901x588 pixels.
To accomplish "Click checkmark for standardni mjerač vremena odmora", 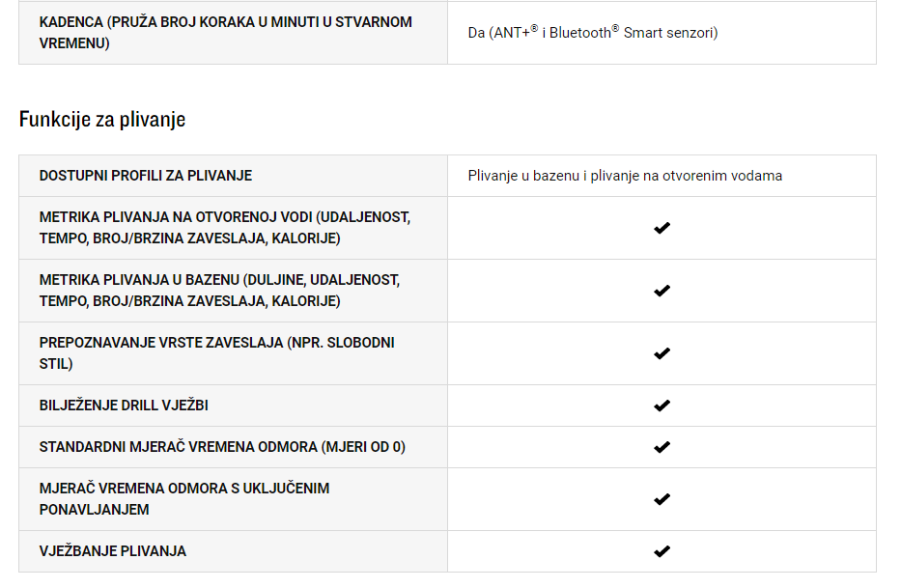I will coord(662,447).
